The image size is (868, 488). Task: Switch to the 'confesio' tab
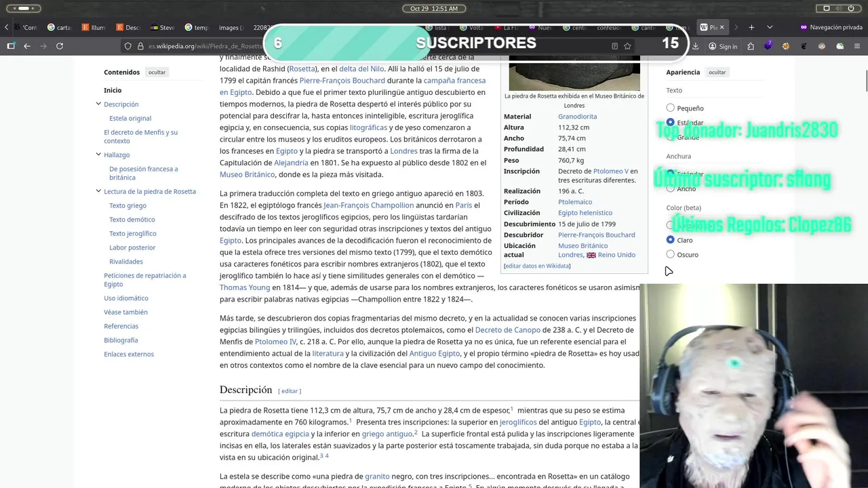[x=609, y=27]
